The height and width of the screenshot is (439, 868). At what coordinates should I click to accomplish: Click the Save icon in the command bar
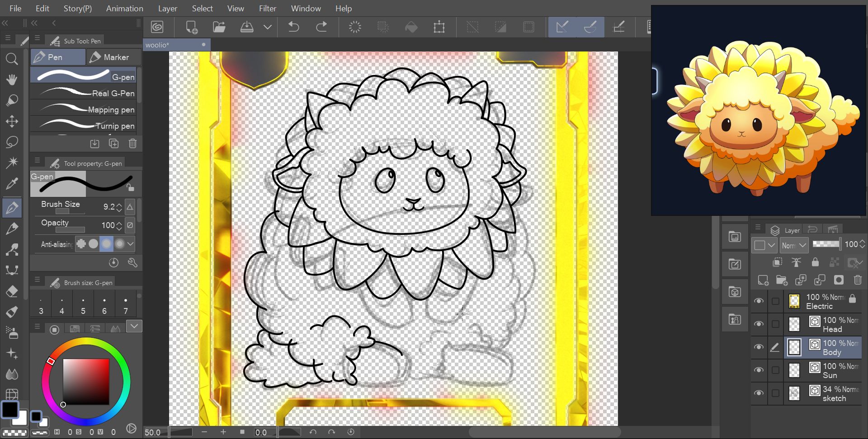(x=247, y=27)
